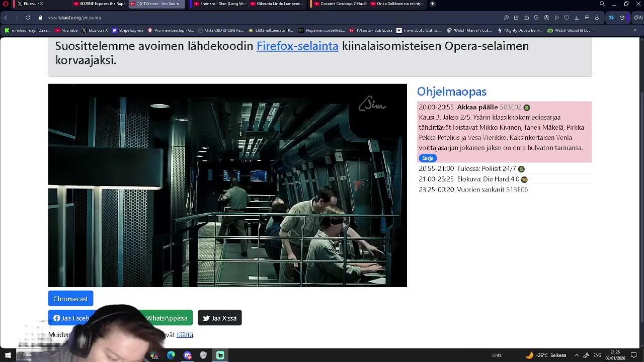Viewport: 644px width, 362px height.
Task: Switch to the Onko Salkkareissa tab
Action: pyautogui.click(x=396, y=4)
